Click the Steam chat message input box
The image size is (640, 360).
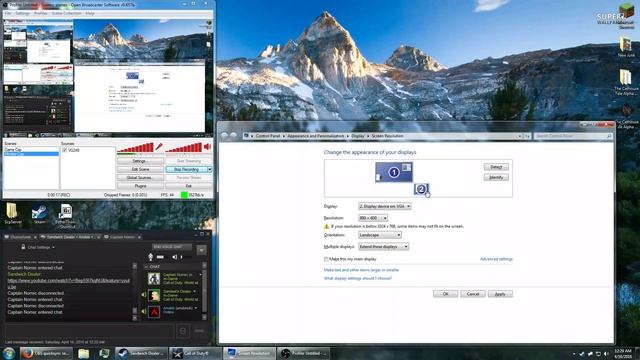coord(90,331)
